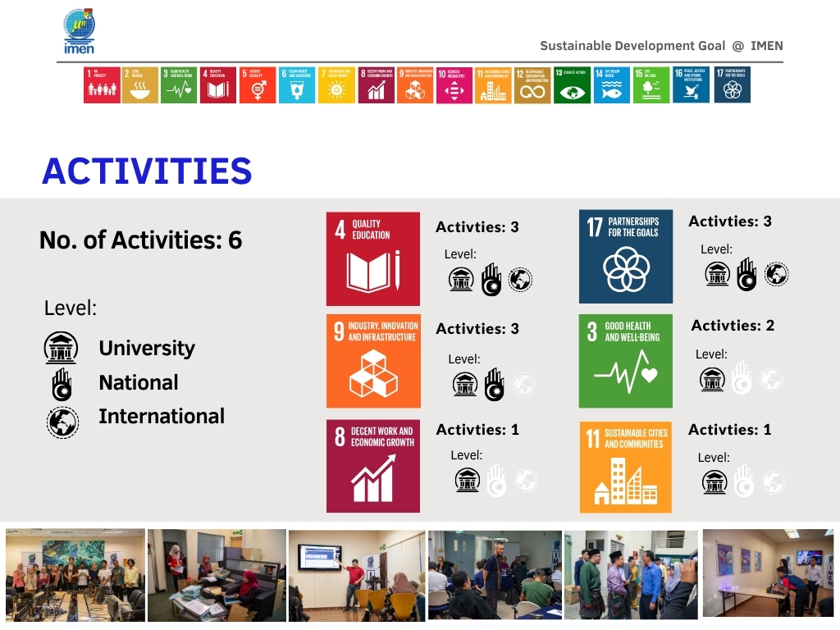Select the Responsible Consumption goal 12 icon
Screen dimensions: 840x630
pos(532,85)
